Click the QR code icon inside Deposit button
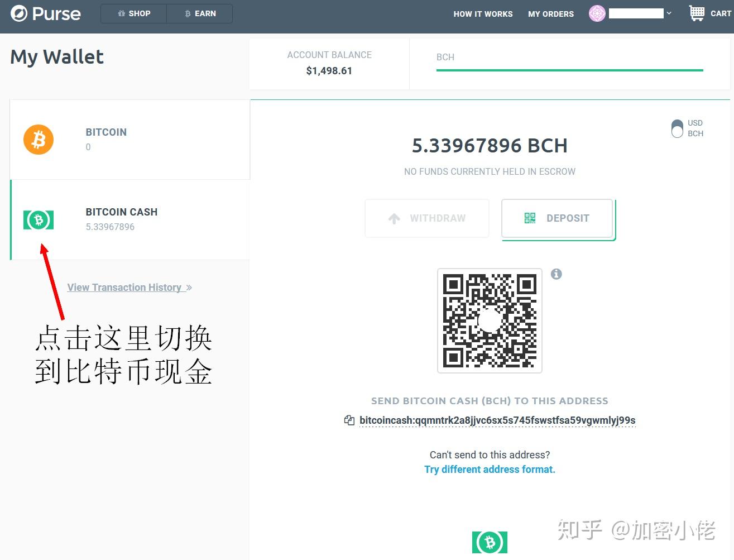 (530, 218)
